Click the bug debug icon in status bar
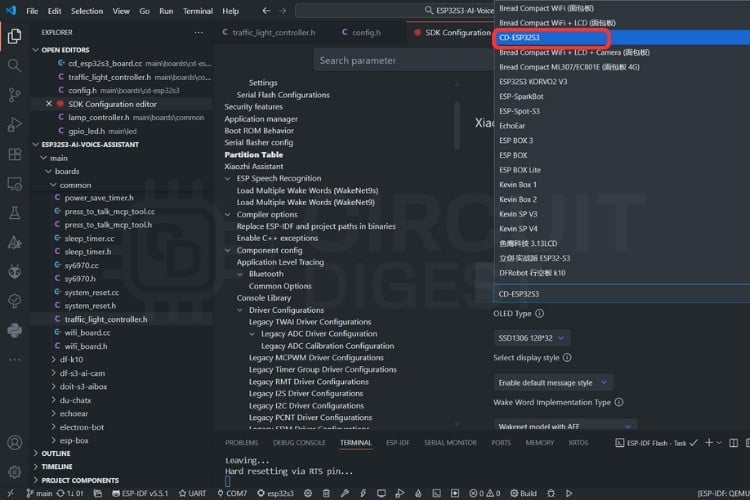This screenshot has height=500, width=750. [x=551, y=493]
